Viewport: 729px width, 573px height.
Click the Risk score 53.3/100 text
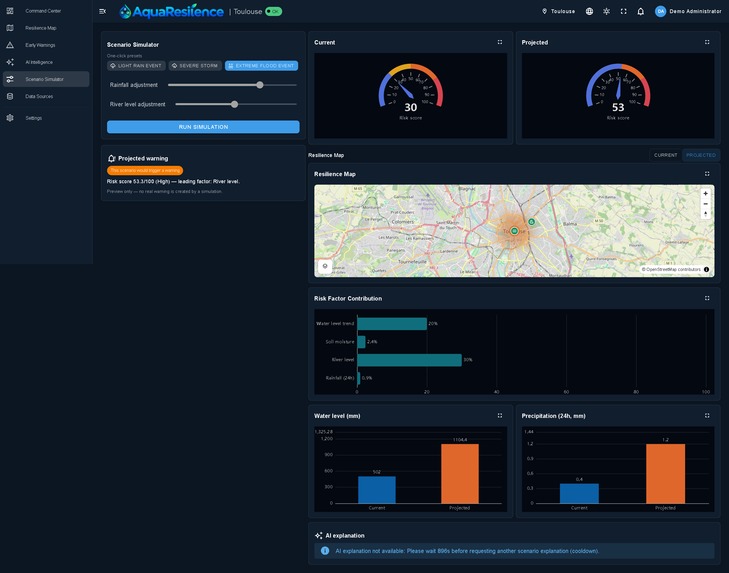(x=173, y=181)
